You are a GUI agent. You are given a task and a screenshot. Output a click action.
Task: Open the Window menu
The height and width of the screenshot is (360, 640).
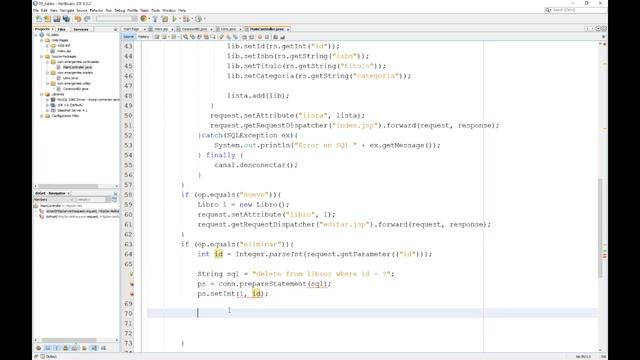(169, 10)
